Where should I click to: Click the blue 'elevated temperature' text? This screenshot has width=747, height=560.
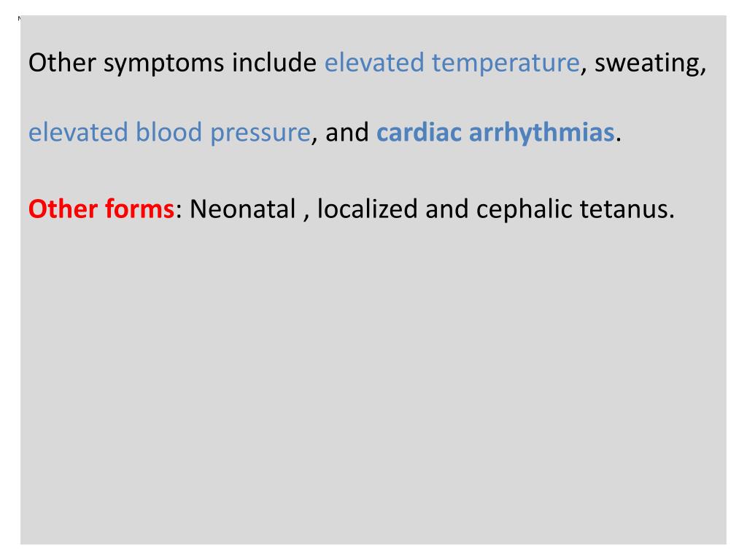[x=452, y=63]
